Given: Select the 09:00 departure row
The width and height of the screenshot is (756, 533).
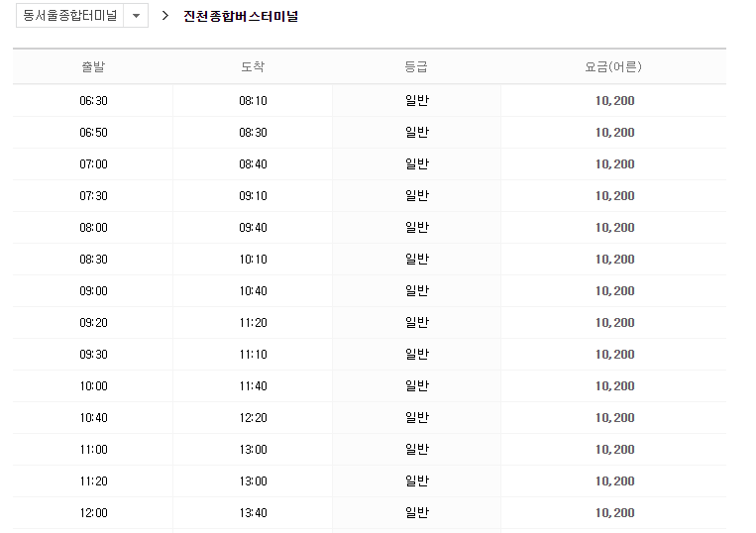Looking at the screenshot, I should coord(93,291).
